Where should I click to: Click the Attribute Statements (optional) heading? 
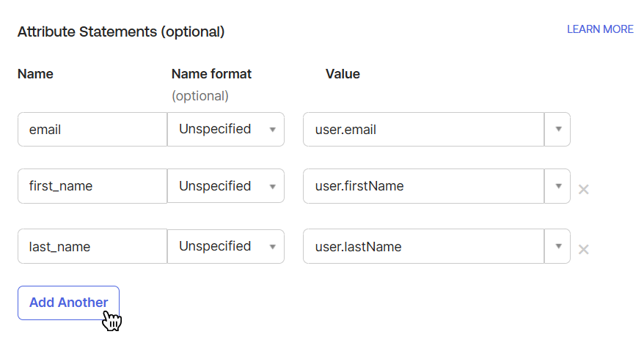coord(121,32)
